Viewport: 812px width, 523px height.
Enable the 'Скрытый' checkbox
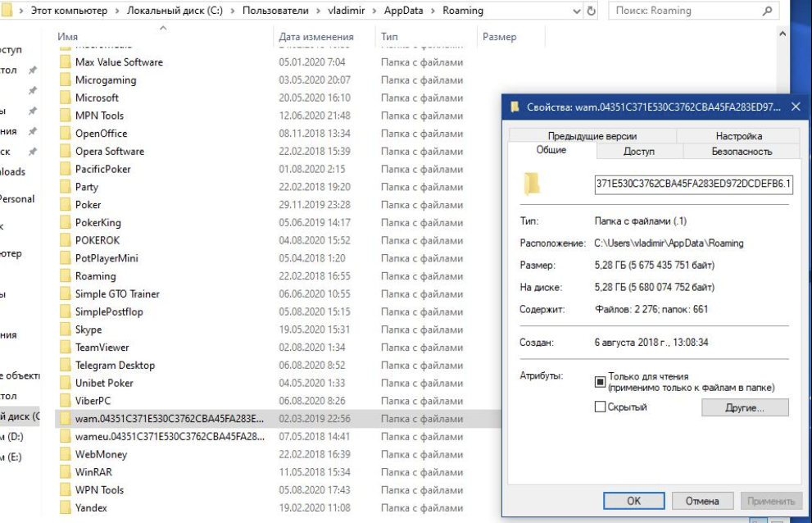tap(600, 407)
